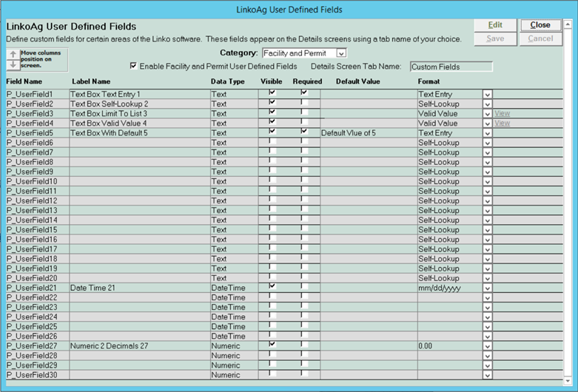Click 'mm/dd/yyyy' format value
The width and height of the screenshot is (578, 392).
coord(440,288)
